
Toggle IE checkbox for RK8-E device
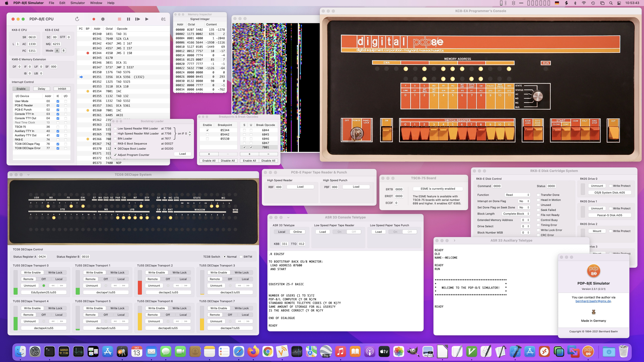pos(58,140)
